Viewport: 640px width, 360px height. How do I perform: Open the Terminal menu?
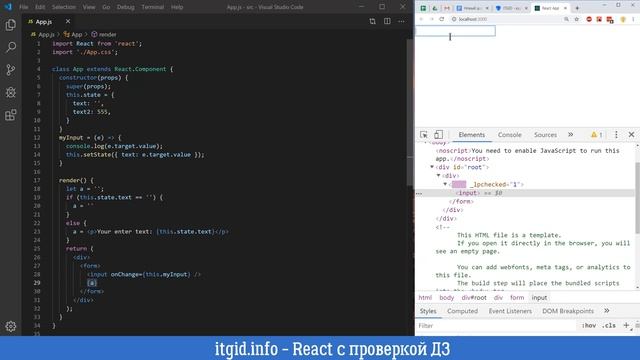click(x=153, y=7)
